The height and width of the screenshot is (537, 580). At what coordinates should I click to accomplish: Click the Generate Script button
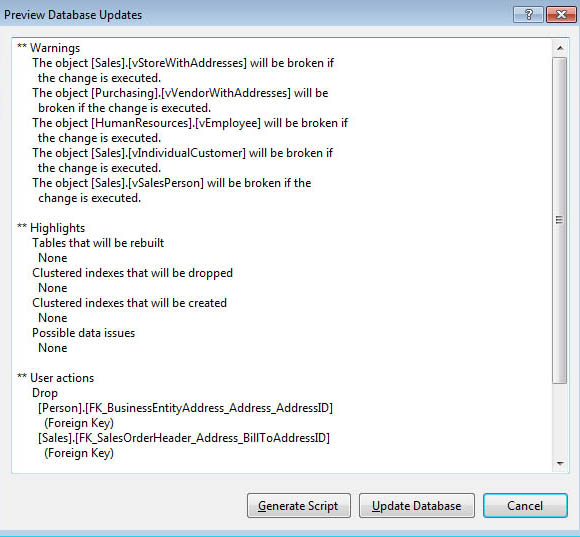tap(299, 506)
